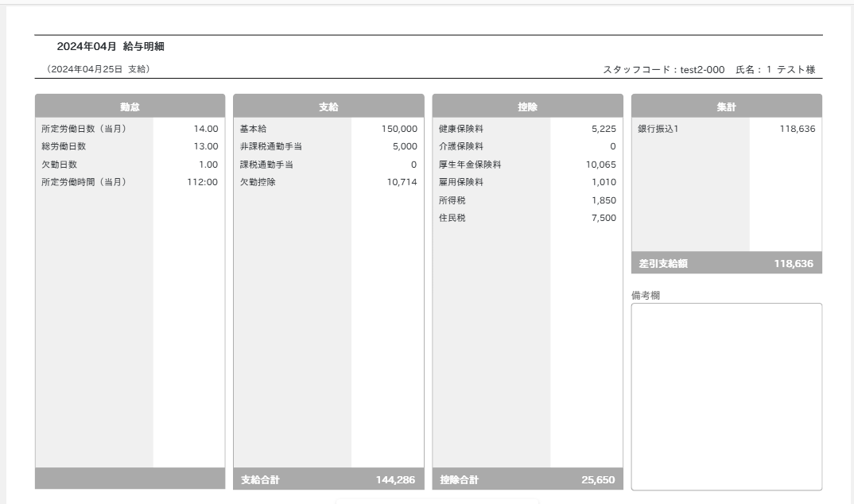
Task: Click the 支給合計 footer bar
Action: pos(328,479)
